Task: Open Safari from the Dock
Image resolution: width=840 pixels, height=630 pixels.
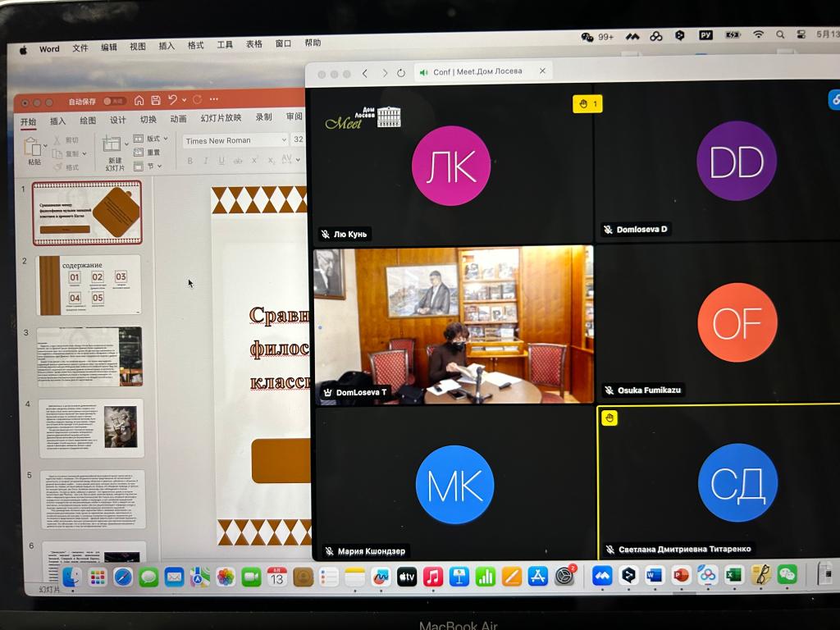Action: 123,577
